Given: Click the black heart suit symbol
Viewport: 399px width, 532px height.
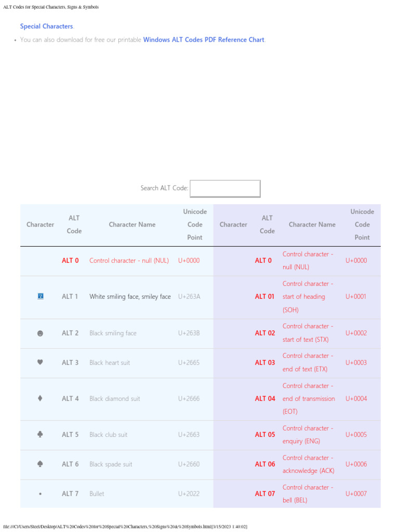Looking at the screenshot, I should point(41,363).
